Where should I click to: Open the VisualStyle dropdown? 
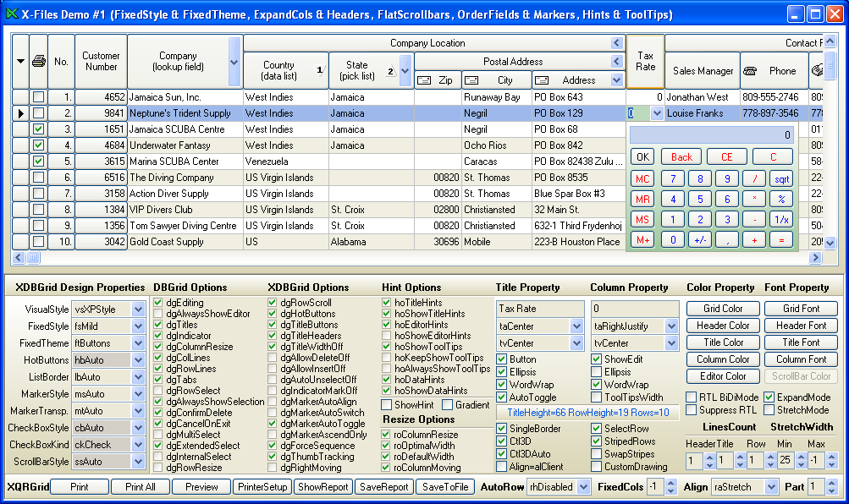139,310
